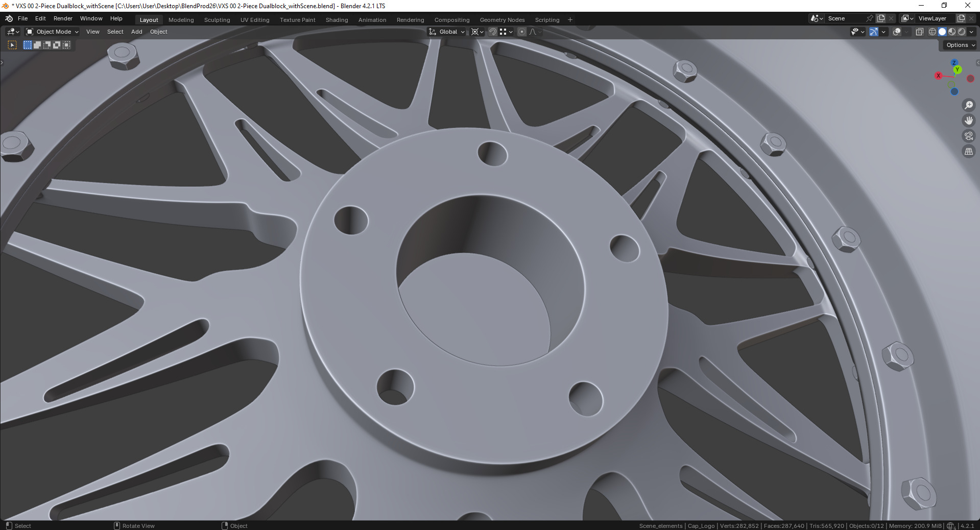Set selection mode to extend selection
The image size is (980, 530).
coord(37,45)
